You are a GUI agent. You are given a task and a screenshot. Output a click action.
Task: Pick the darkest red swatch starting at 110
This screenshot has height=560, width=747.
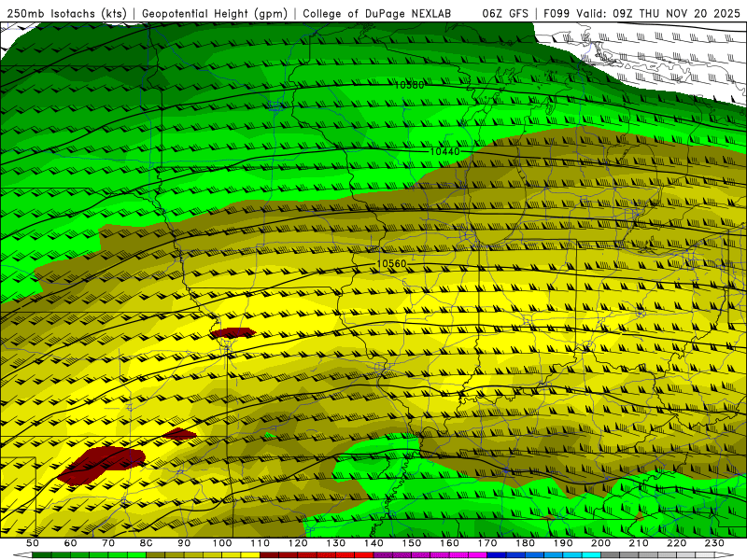click(x=269, y=555)
